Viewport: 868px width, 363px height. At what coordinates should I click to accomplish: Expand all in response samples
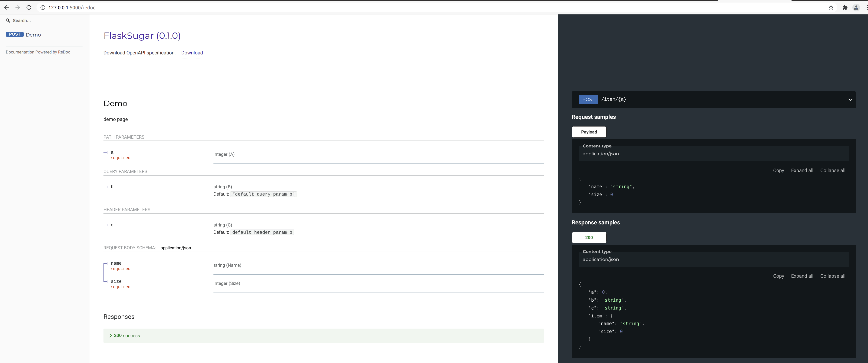802,276
